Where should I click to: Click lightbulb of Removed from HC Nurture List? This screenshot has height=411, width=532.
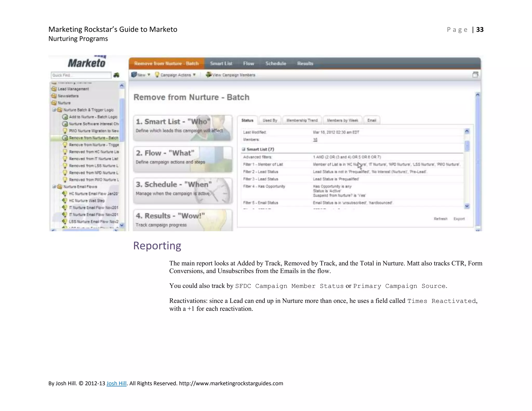coord(65,152)
